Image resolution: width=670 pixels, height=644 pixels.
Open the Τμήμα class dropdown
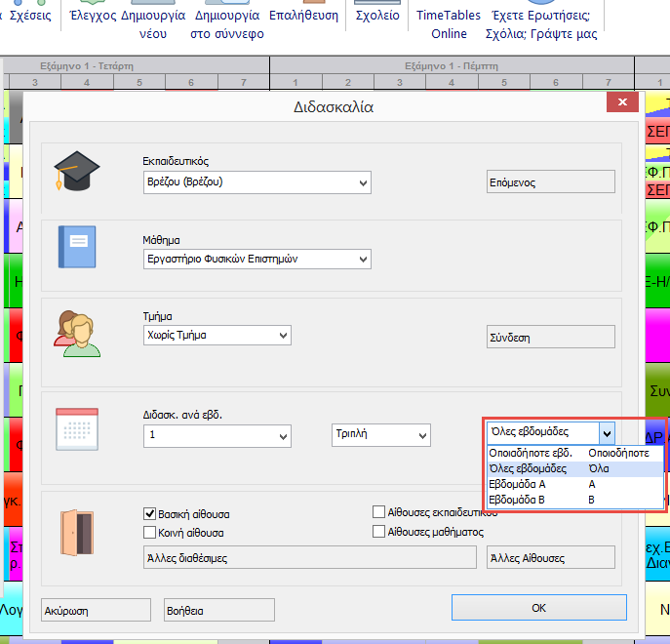point(283,336)
